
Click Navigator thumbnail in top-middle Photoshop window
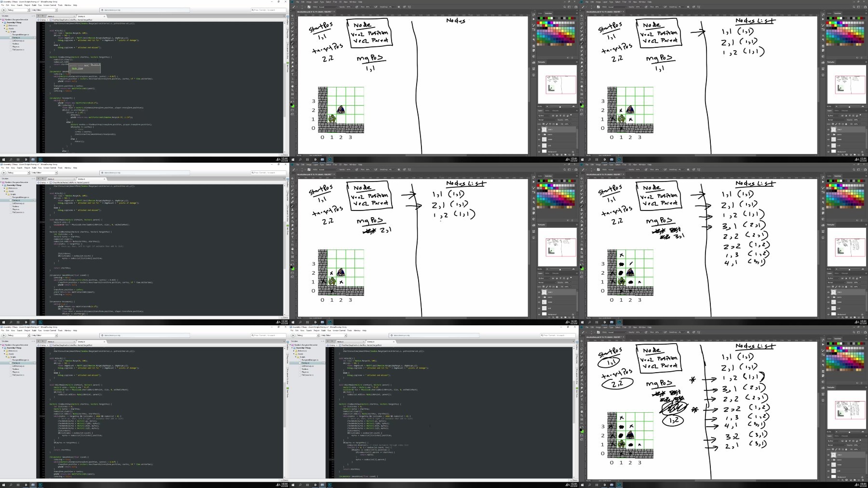coord(557,84)
